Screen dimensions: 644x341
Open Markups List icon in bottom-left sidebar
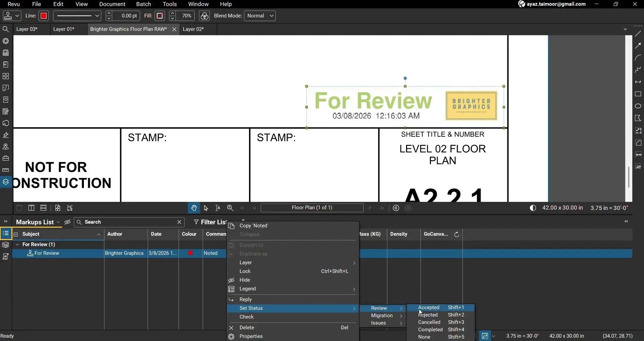(x=6, y=233)
